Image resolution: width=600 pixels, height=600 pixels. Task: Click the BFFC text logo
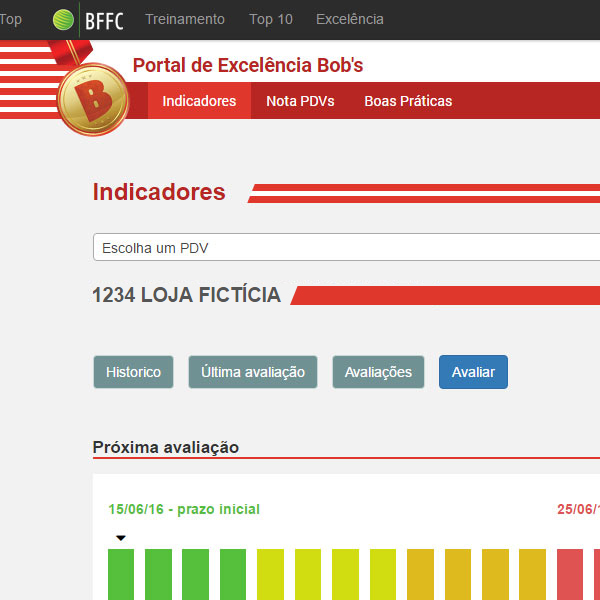pos(104,21)
